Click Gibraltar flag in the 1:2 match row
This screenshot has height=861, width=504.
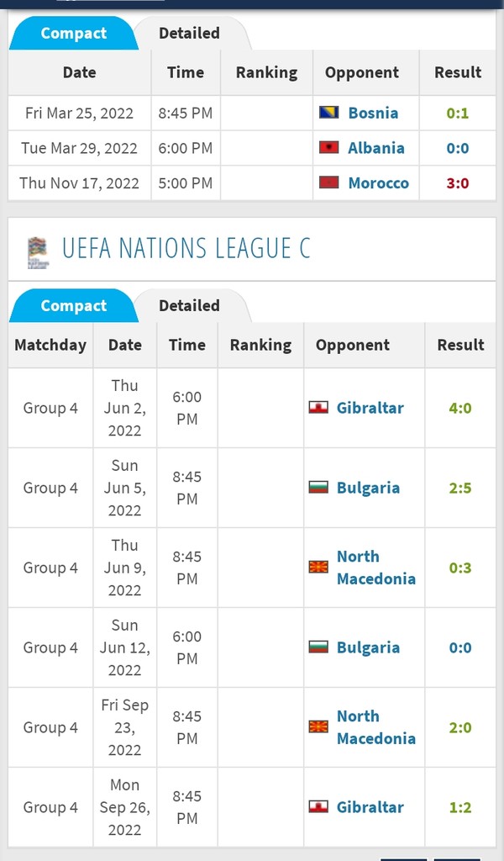coord(318,807)
